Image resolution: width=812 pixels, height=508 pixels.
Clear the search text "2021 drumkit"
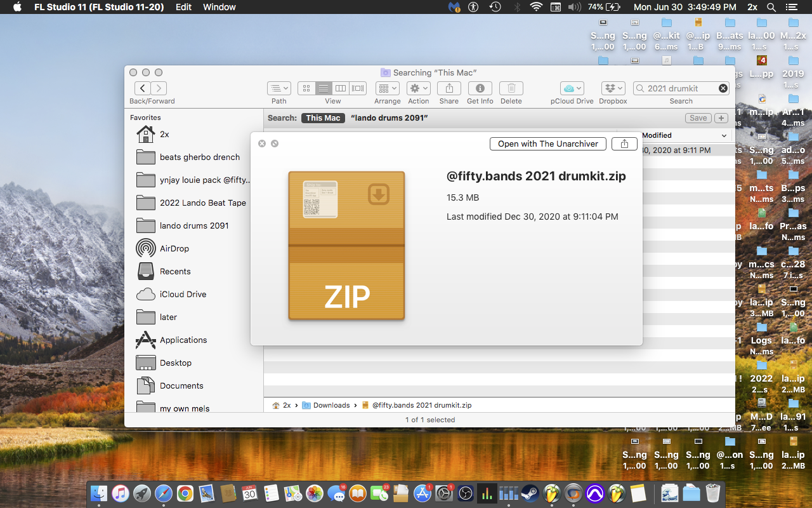click(x=723, y=88)
